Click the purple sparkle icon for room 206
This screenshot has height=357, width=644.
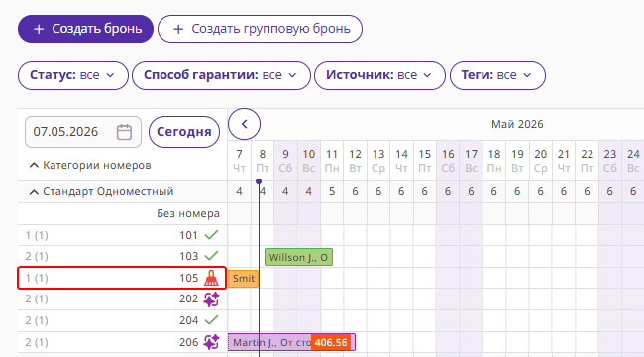211,342
